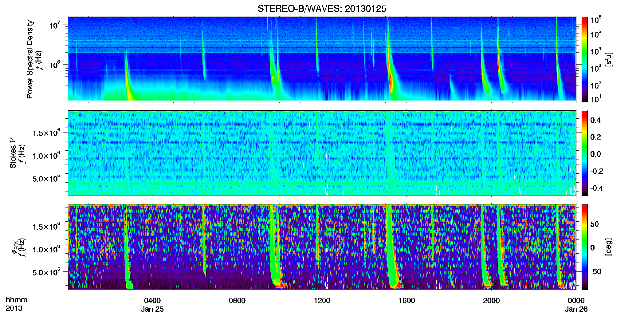Image resolution: width=644 pixels, height=332 pixels.
Task: Click the 1200 time tick label
Action: click(x=322, y=301)
